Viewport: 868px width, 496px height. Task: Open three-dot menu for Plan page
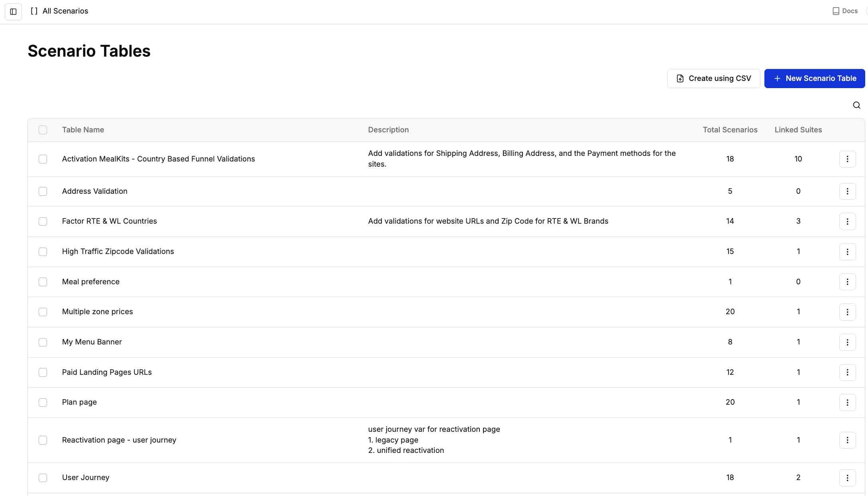tap(847, 402)
